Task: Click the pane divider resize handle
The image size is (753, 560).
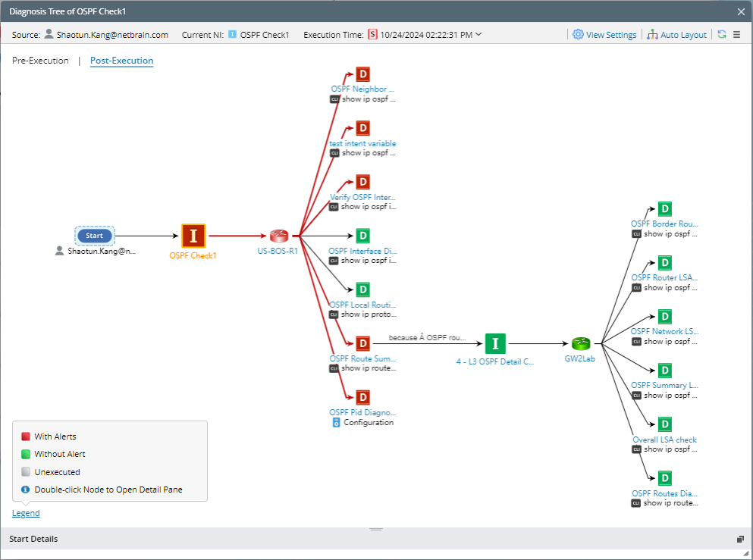Action: 376,529
